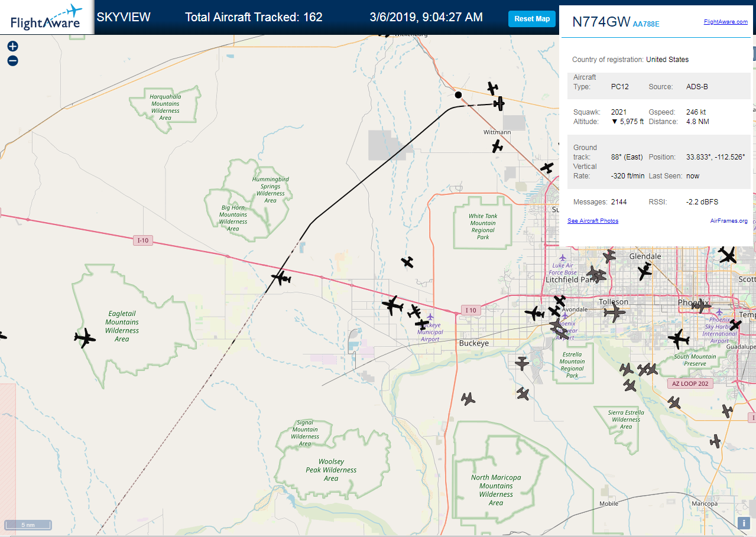This screenshot has width=756, height=537.
Task: Select the black aircraft below Glendale label
Action: pos(644,272)
